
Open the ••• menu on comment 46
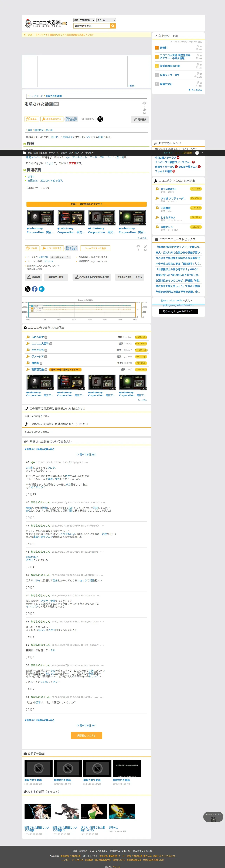click(103, 502)
